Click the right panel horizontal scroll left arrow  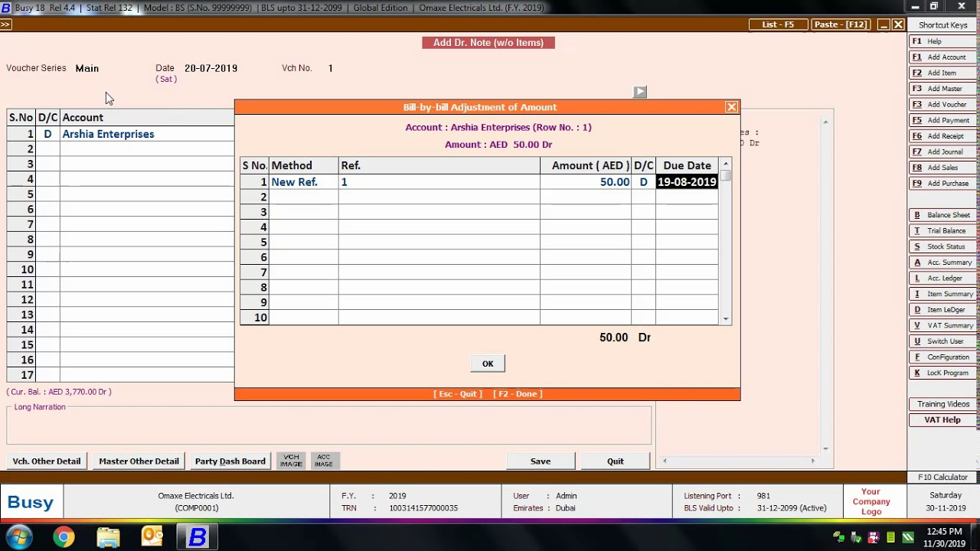pos(665,461)
